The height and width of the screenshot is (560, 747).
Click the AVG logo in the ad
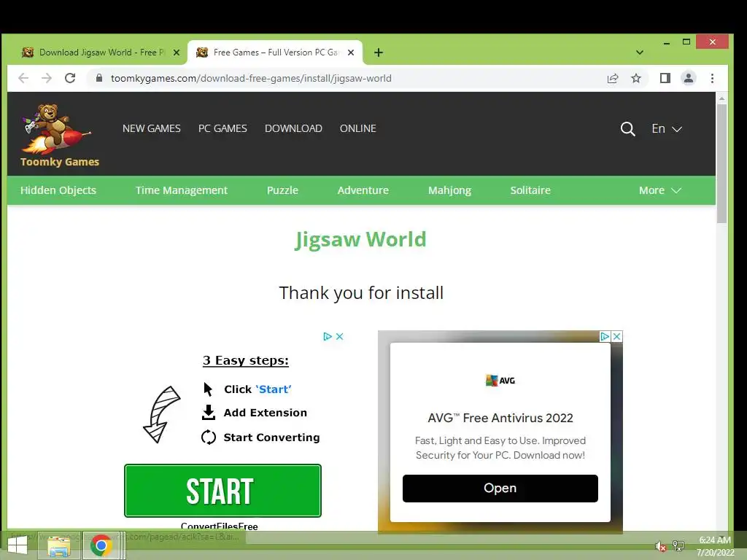point(500,381)
